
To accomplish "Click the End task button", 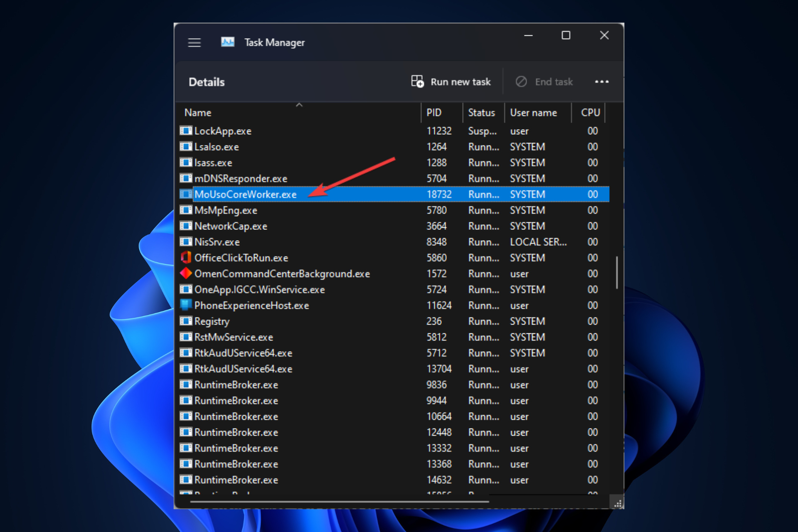I will point(544,81).
